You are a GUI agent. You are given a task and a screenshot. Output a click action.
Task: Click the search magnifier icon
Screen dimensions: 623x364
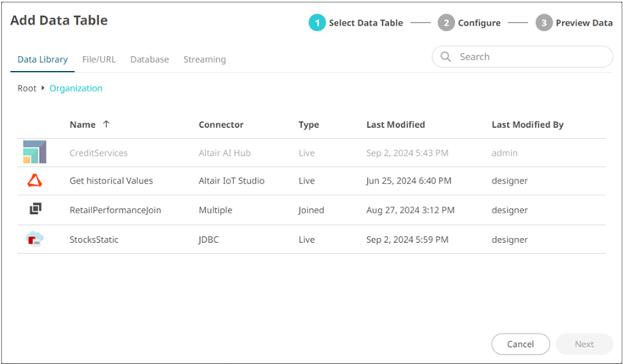[x=446, y=57]
